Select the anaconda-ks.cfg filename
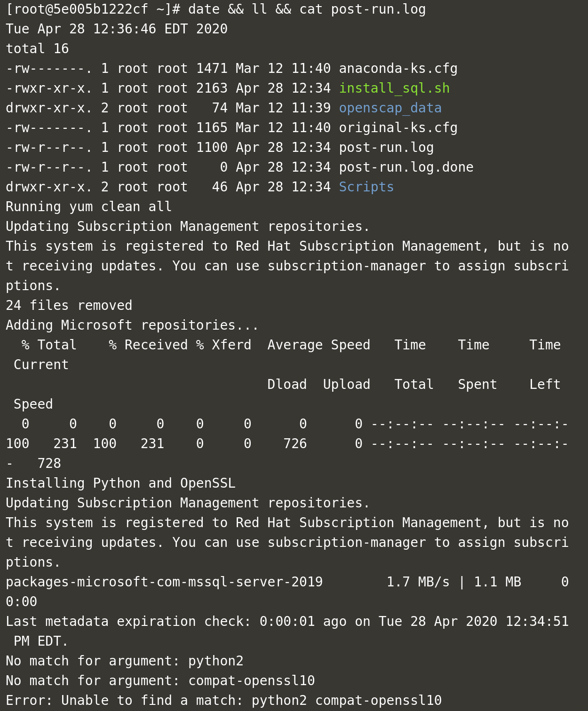The image size is (588, 711). click(398, 68)
